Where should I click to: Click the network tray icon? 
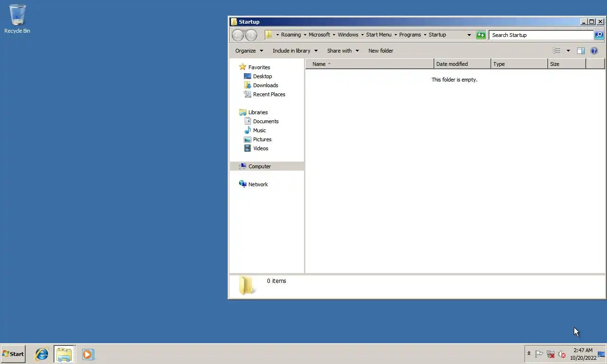coord(551,354)
